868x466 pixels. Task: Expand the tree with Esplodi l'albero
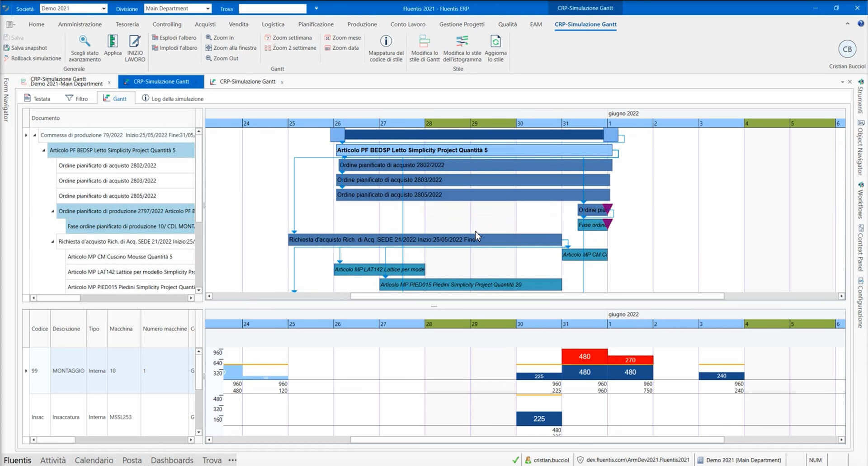174,38
